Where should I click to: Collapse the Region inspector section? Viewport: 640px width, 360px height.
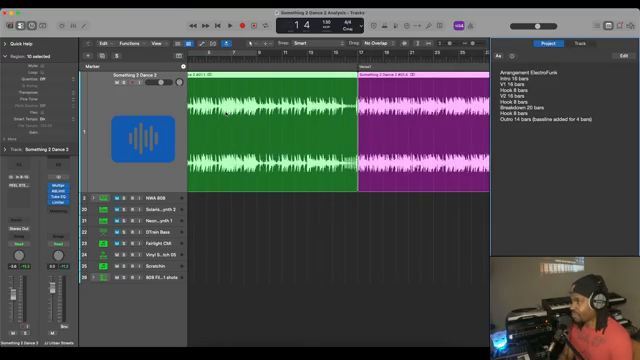[x=5, y=56]
